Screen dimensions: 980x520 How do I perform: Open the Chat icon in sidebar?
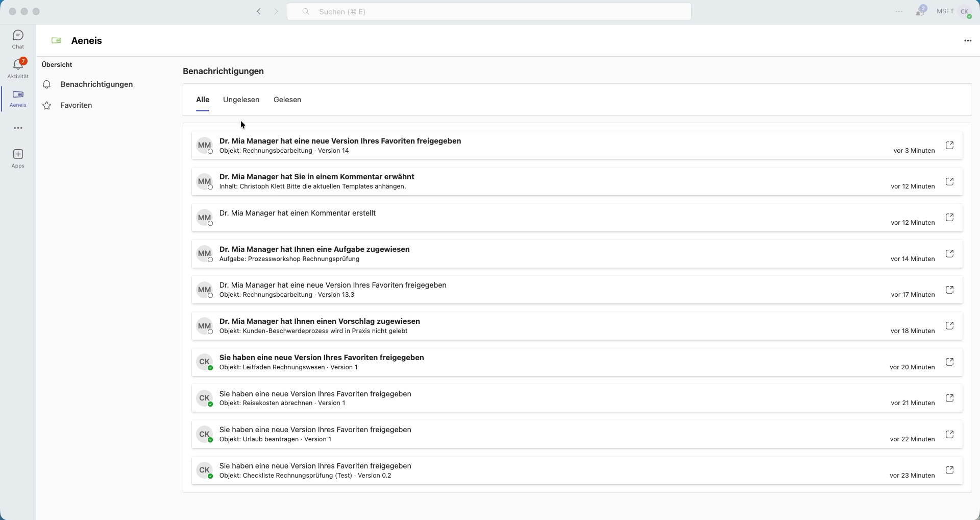18,39
